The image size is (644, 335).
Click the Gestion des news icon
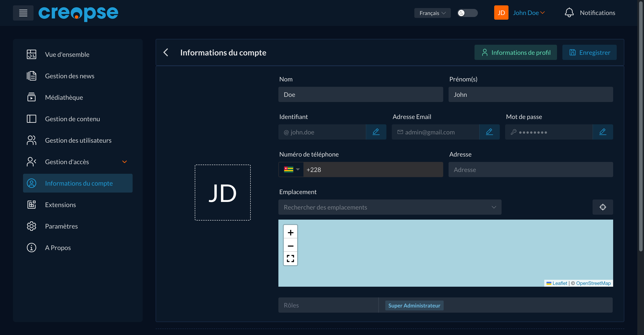click(x=32, y=76)
